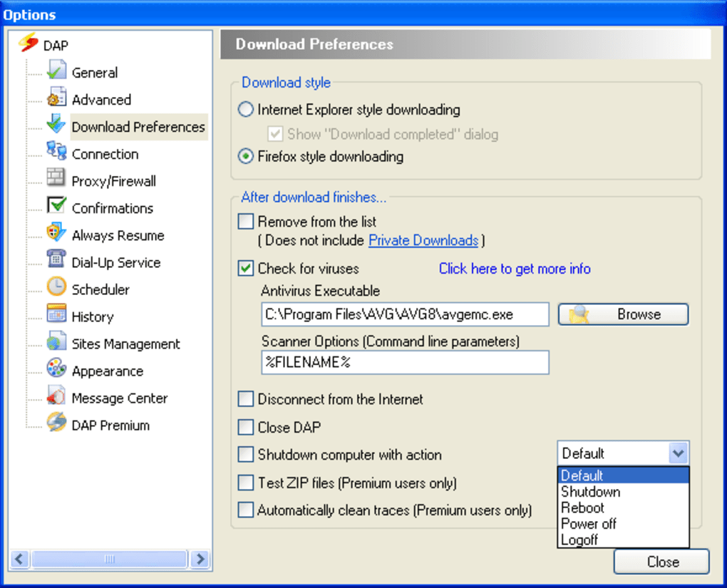Click the Advanced gear icon in sidebar

(x=56, y=99)
